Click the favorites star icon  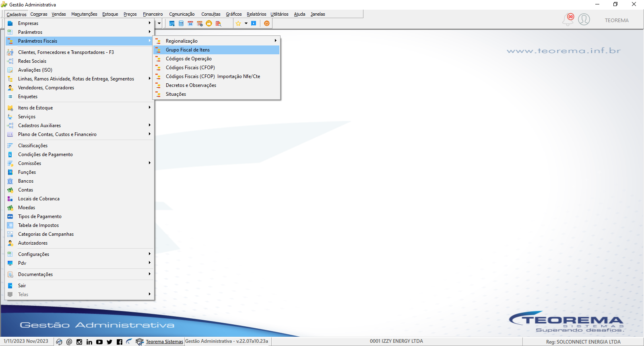pos(238,23)
